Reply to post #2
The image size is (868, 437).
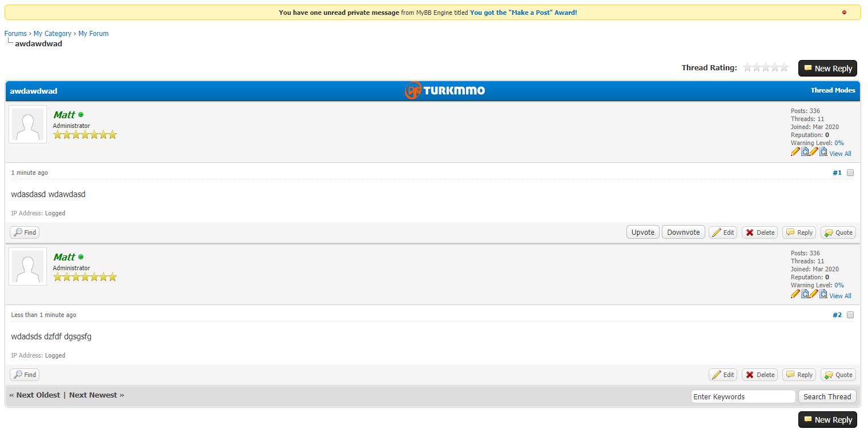(x=799, y=375)
